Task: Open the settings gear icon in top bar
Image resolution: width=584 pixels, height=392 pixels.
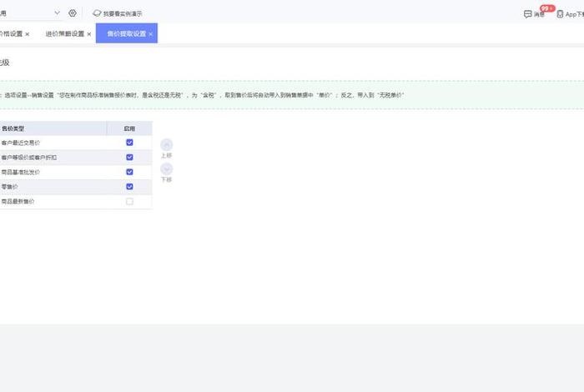Action: [x=73, y=13]
